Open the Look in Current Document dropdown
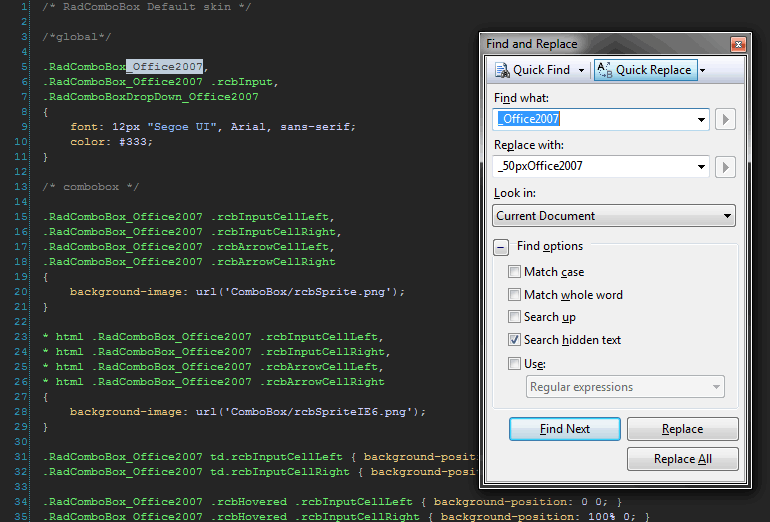Screen dimensions: 770x522 tap(614, 216)
